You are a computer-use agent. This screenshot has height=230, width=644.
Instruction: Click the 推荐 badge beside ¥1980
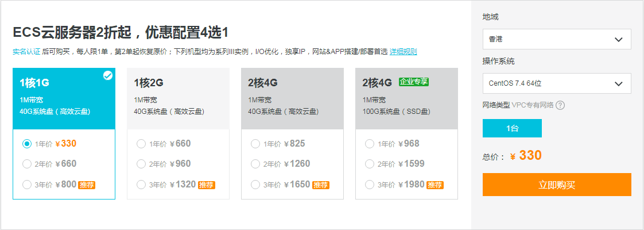pos(434,185)
